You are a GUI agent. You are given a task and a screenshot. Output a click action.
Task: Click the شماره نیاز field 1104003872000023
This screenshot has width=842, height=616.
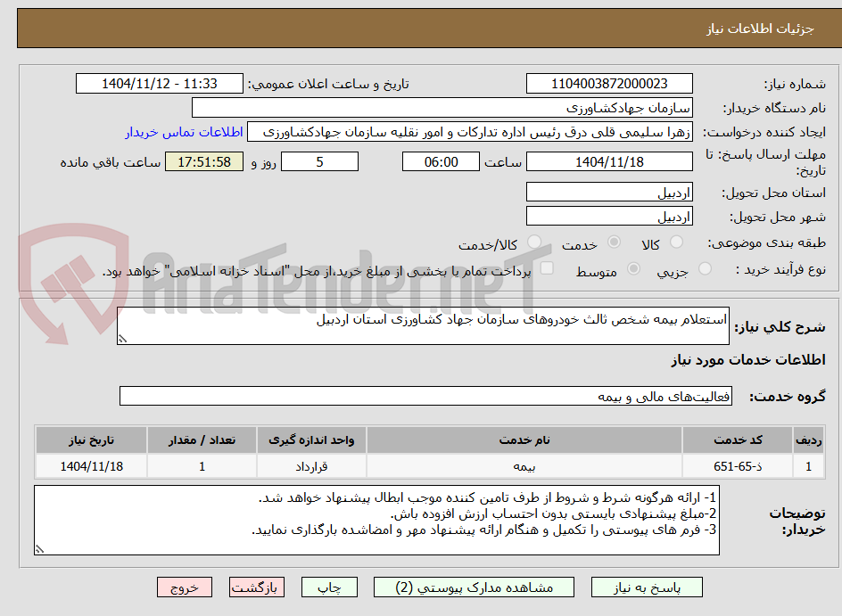pyautogui.click(x=609, y=84)
